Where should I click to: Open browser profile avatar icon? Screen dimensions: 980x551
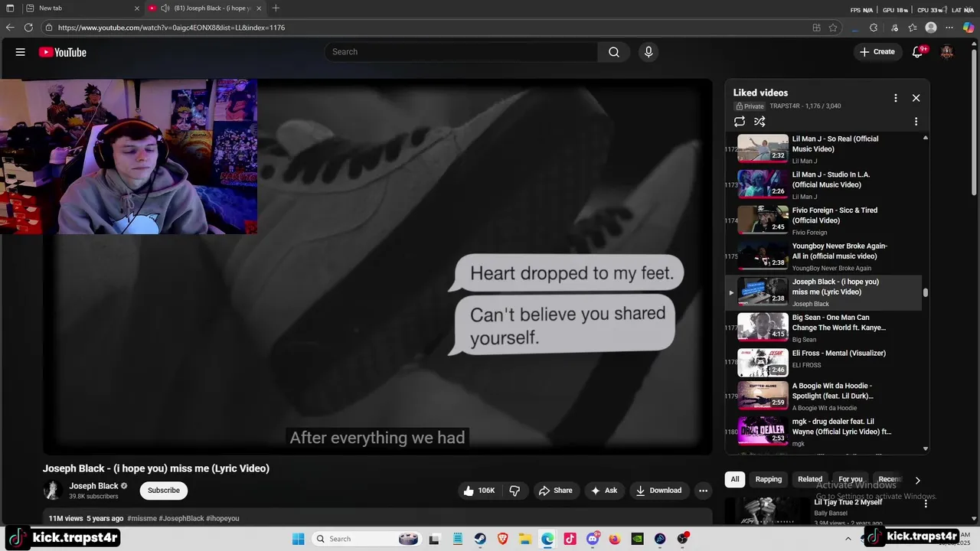coord(931,28)
